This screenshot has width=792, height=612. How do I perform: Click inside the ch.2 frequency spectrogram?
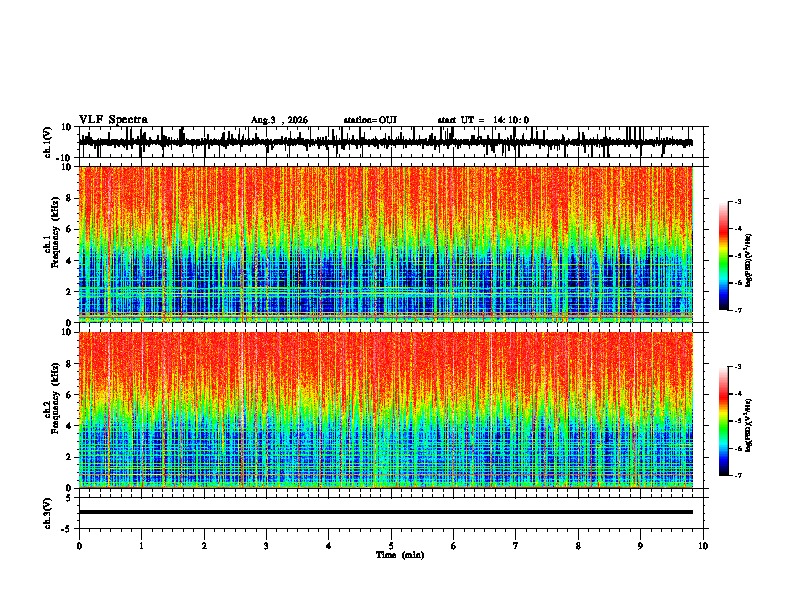pos(385,410)
